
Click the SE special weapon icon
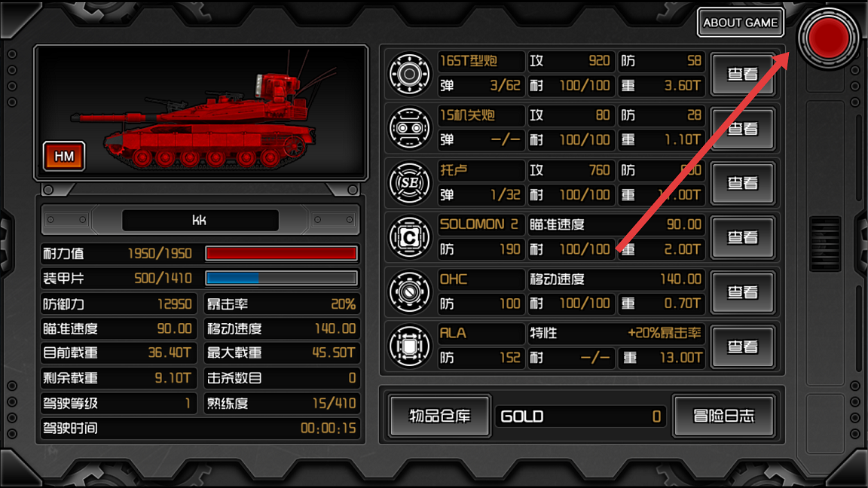(410, 182)
